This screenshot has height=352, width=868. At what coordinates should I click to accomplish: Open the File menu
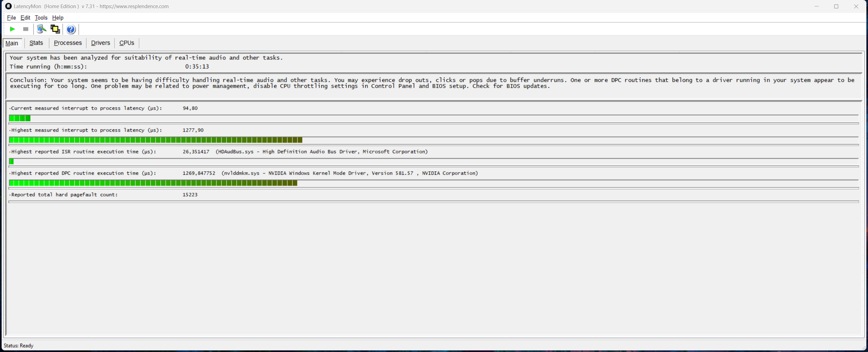tap(11, 18)
